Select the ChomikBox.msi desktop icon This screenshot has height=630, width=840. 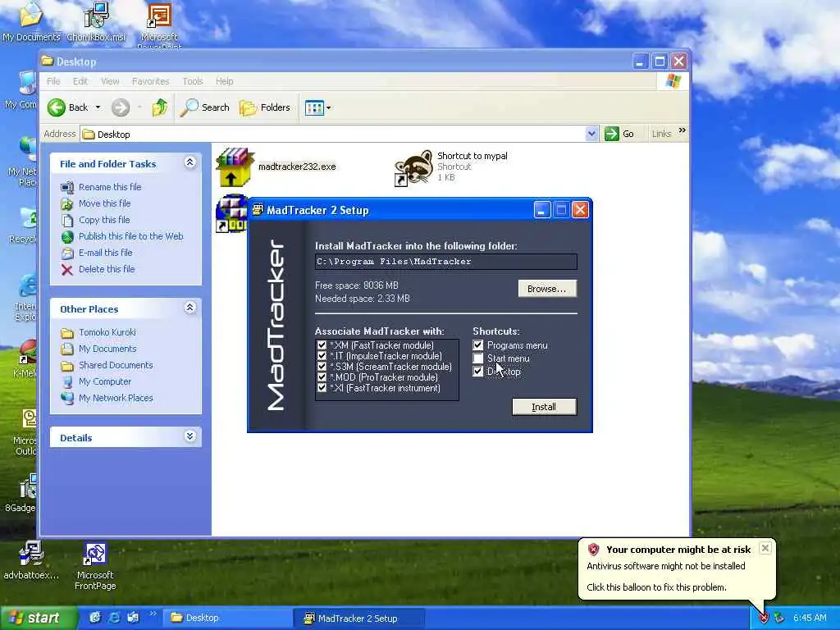pos(96,21)
